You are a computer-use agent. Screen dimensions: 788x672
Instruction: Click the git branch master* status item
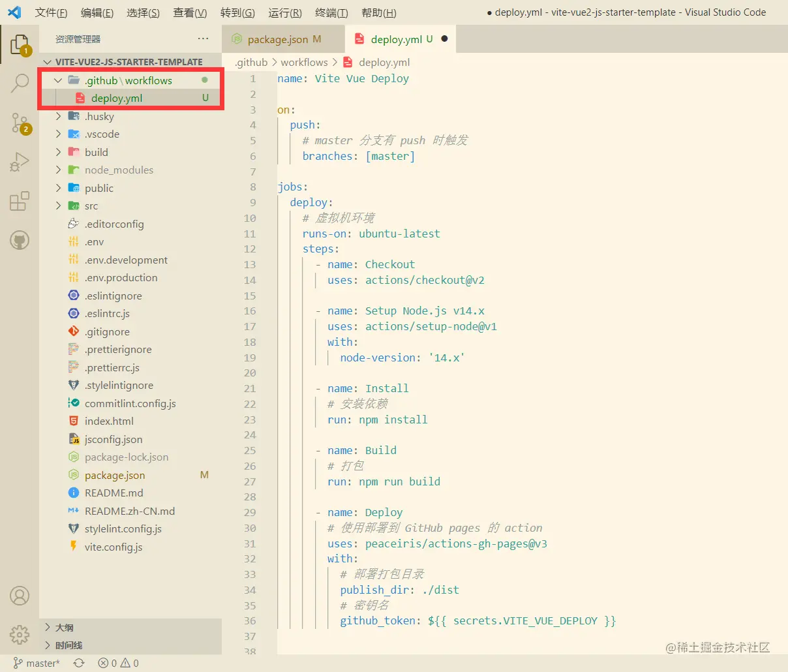click(x=37, y=663)
